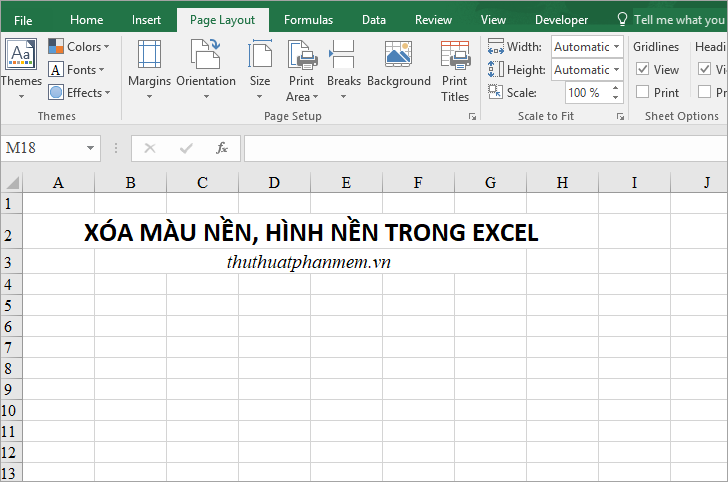Open the Themes gallery

tap(21, 69)
